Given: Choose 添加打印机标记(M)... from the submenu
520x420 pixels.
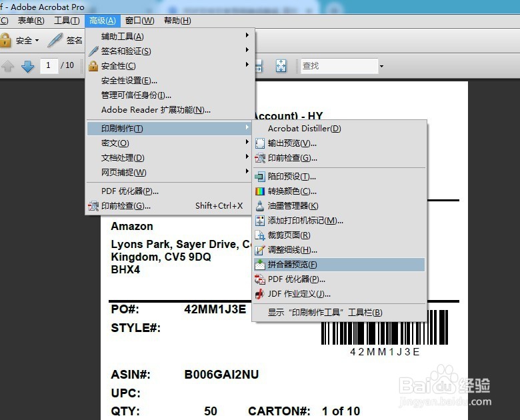Looking at the screenshot, I should (x=339, y=221).
